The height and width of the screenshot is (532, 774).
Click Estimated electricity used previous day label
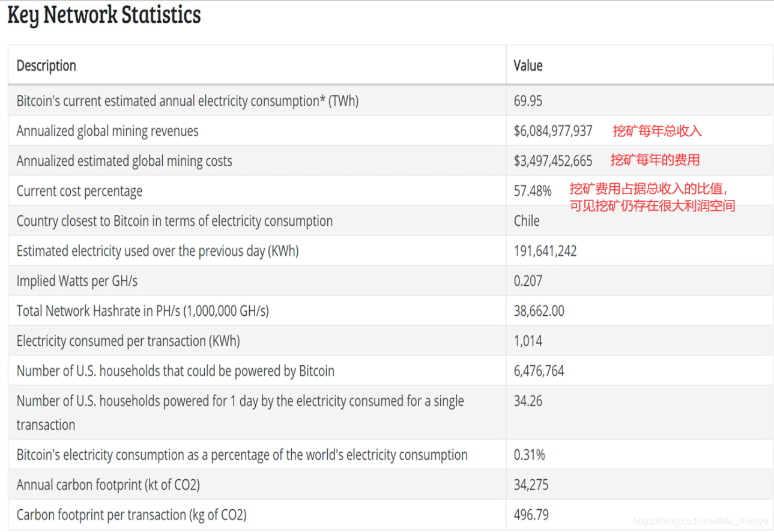[157, 251]
